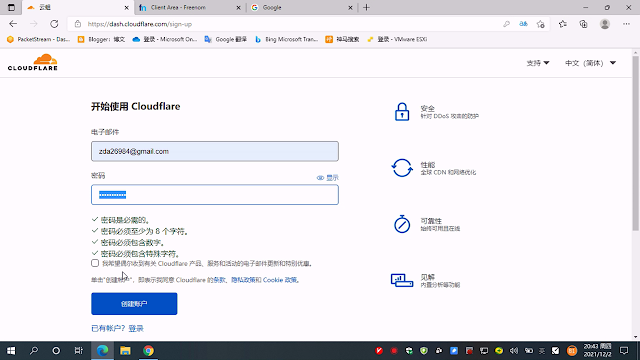Image resolution: width=640 pixels, height=360 pixels.
Task: Click the taskbar clock showing 2021/12/2
Action: point(597,351)
